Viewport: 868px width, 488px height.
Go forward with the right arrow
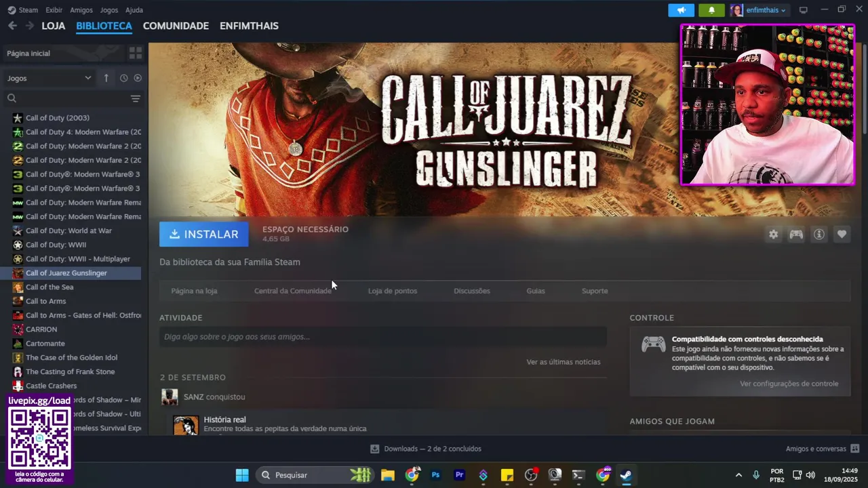[x=29, y=26]
